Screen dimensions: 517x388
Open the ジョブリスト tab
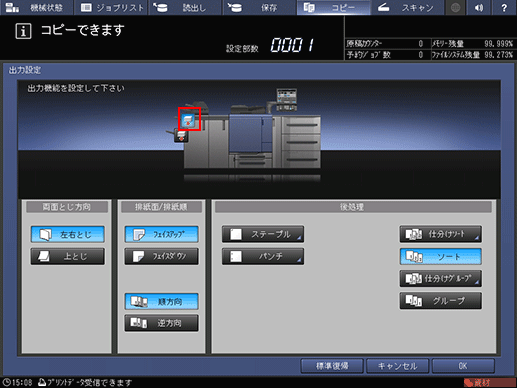(112, 8)
